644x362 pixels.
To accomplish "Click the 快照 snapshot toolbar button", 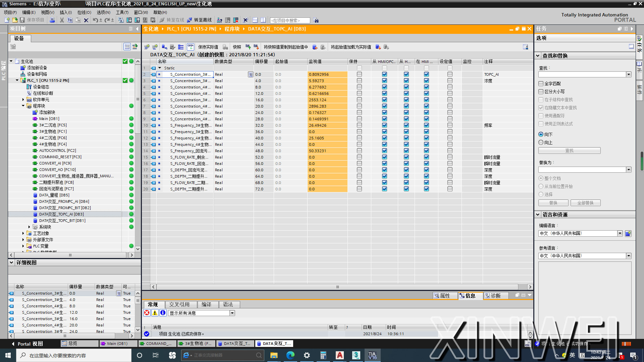I will 237,47.
